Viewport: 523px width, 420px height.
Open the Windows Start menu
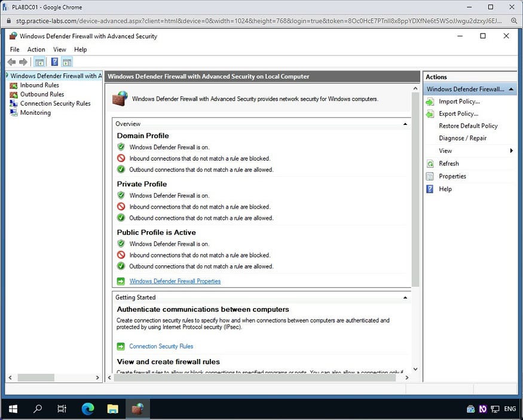coord(13,409)
